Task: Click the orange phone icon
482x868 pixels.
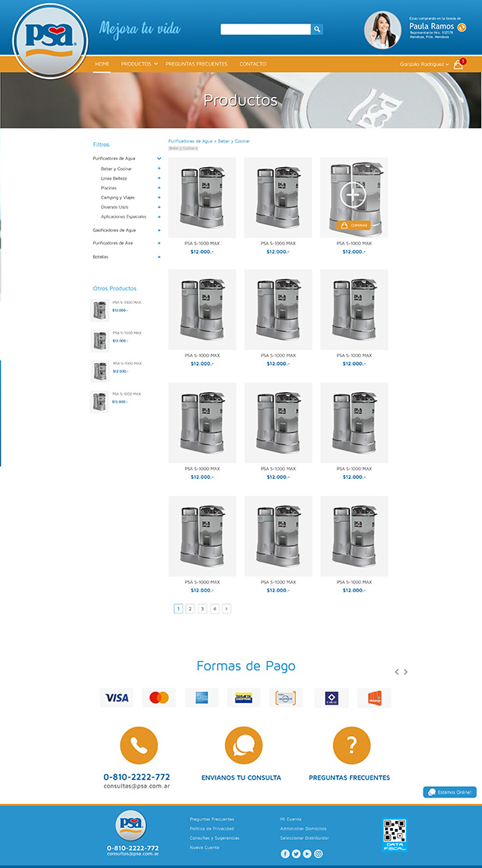Action: (139, 745)
